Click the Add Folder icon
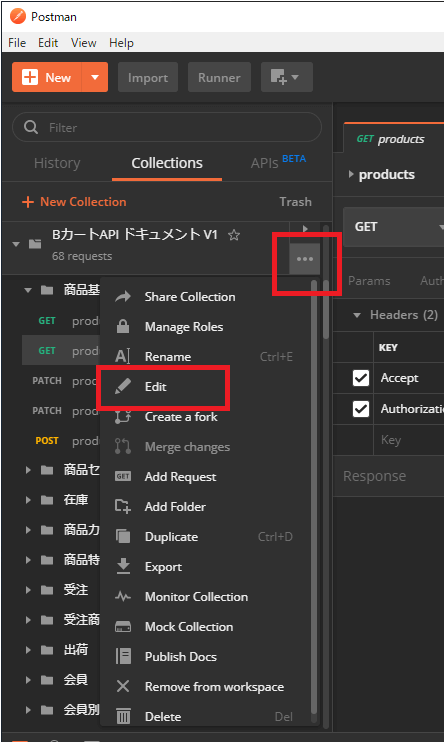The height and width of the screenshot is (742, 444). click(x=123, y=506)
